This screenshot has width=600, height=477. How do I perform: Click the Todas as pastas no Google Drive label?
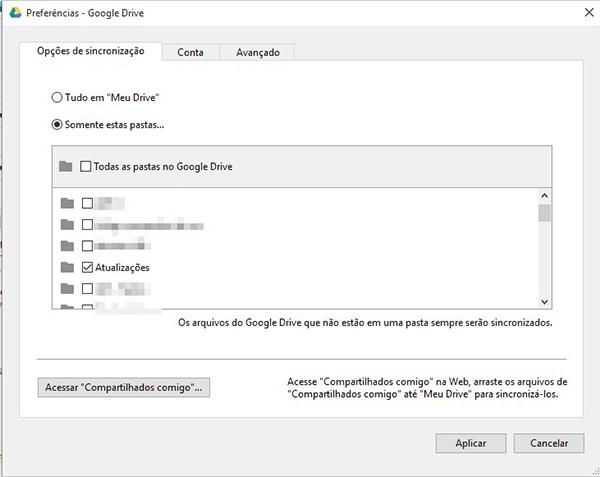(163, 167)
